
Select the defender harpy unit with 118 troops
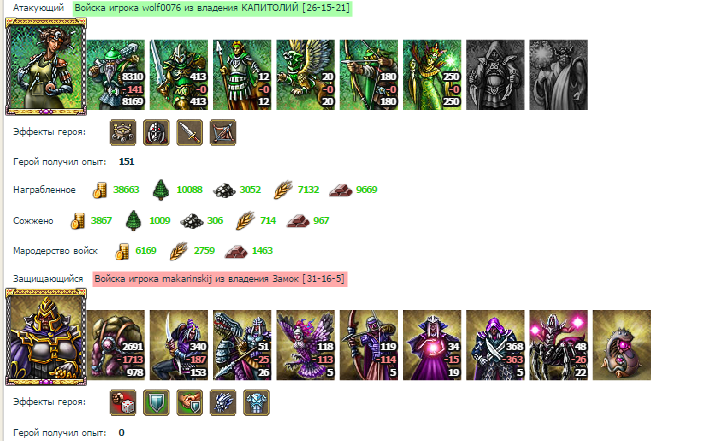[305, 345]
